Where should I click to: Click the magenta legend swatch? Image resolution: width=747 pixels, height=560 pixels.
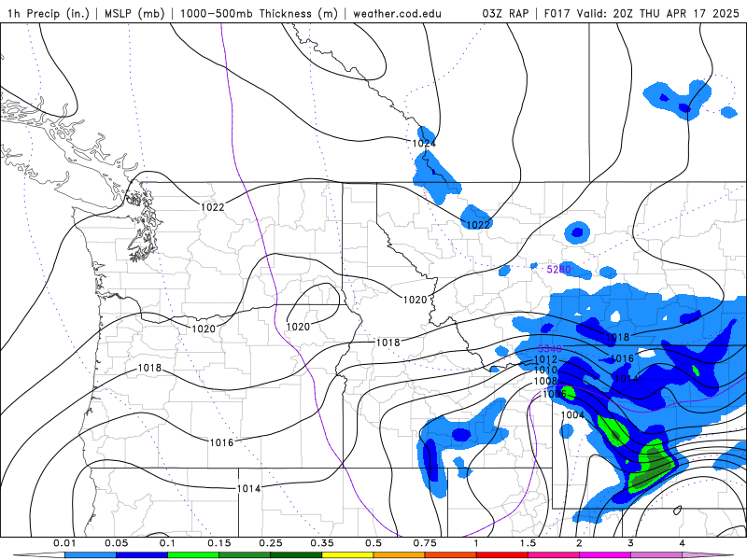coord(605,555)
